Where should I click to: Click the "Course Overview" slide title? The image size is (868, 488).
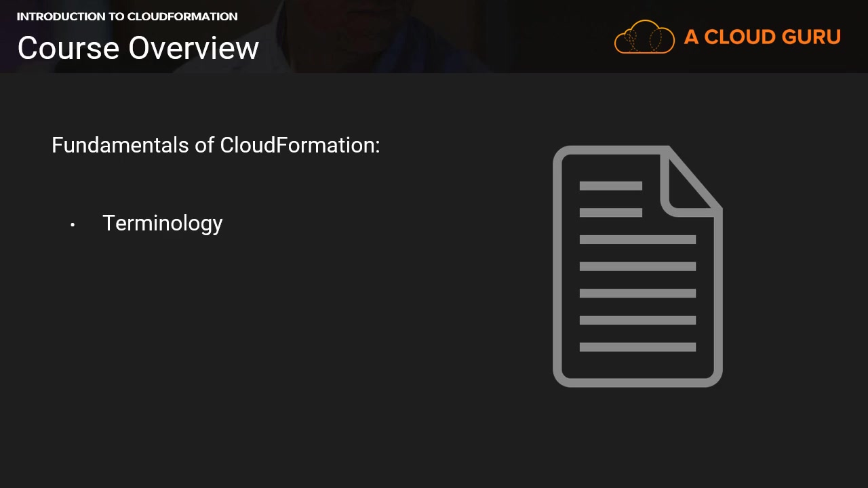click(138, 48)
